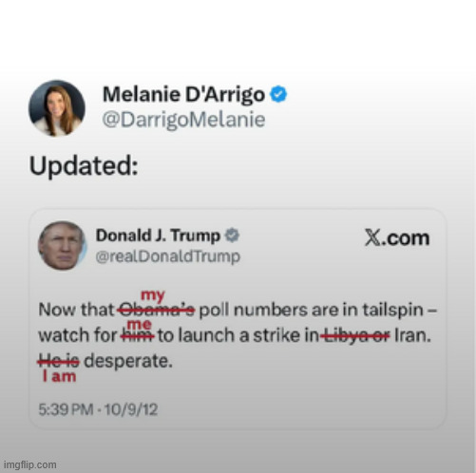This screenshot has width=476, height=473.
Task: Click Donald J. Trump's avatar in quoted tweet
Action: 62,246
